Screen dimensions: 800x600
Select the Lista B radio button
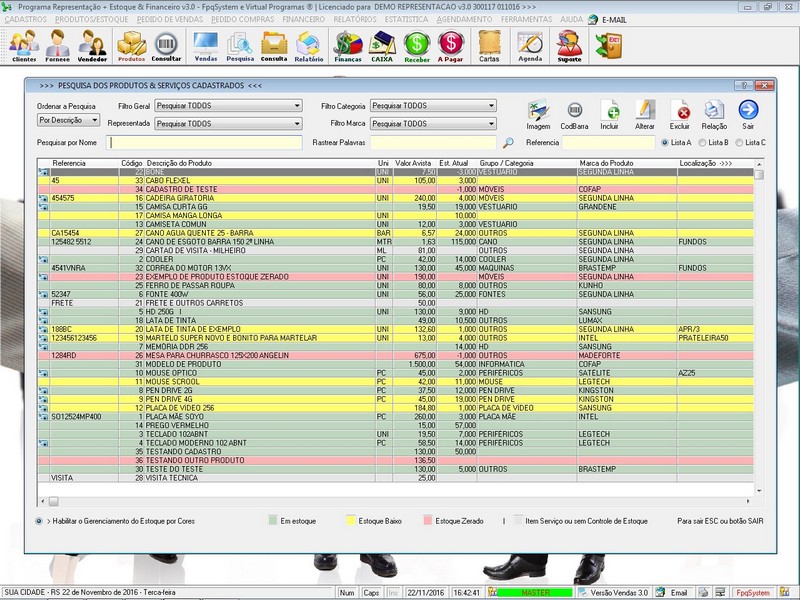point(701,143)
